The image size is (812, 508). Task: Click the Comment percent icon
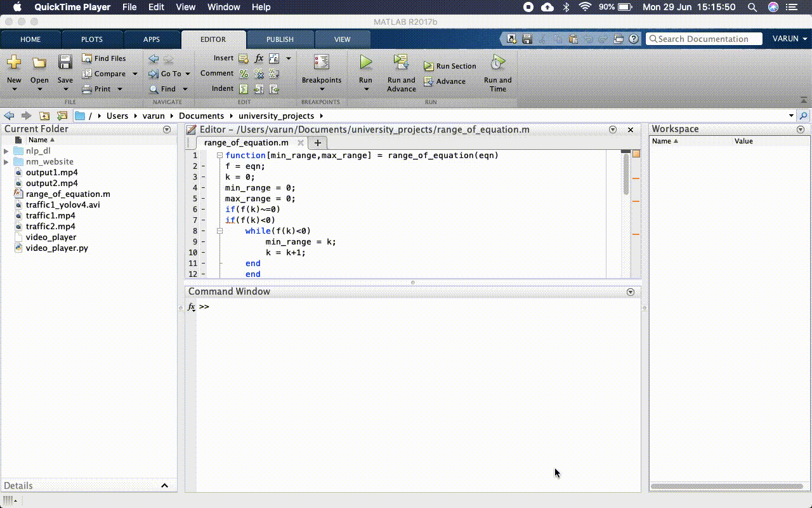coord(244,74)
